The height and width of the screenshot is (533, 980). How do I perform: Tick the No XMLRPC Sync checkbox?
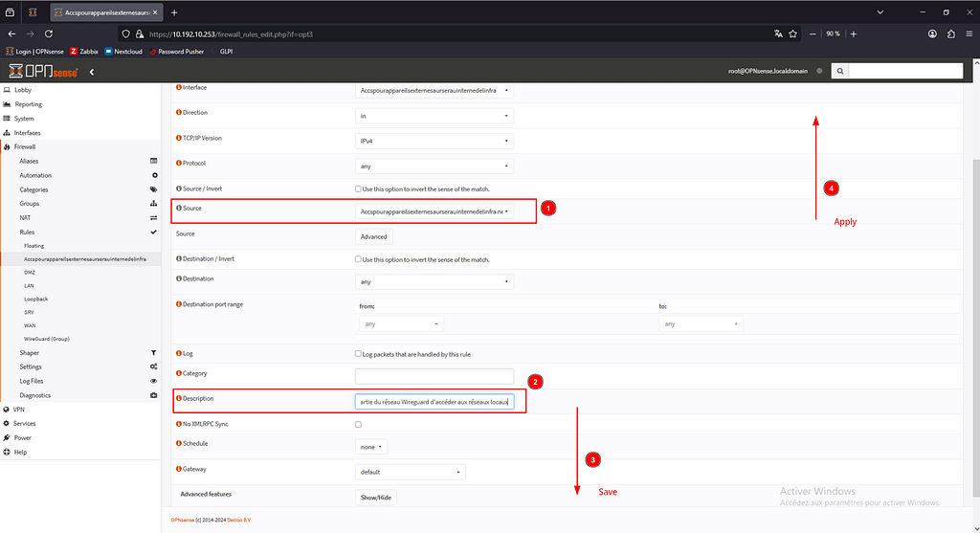coord(358,424)
